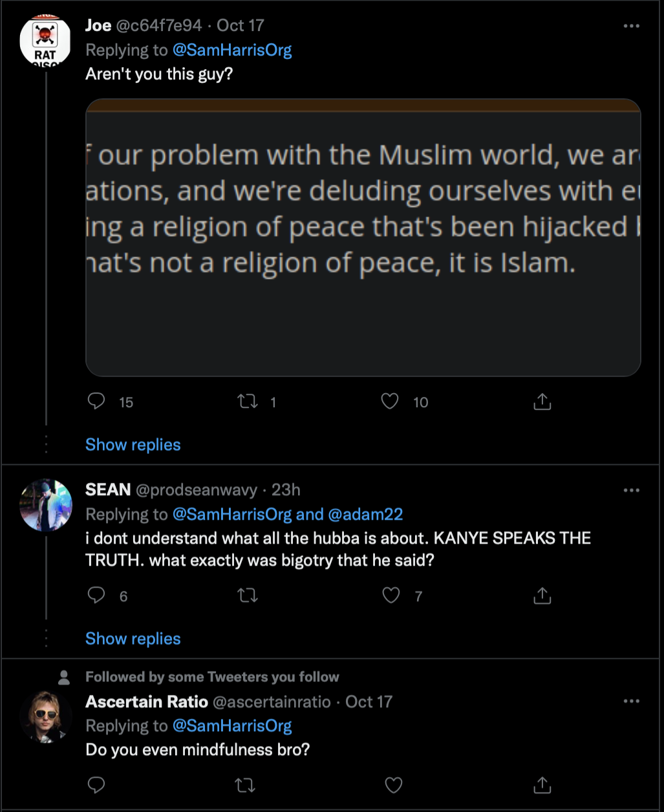Like SEAN's tweet with heart icon
The width and height of the screenshot is (664, 812).
click(x=391, y=595)
